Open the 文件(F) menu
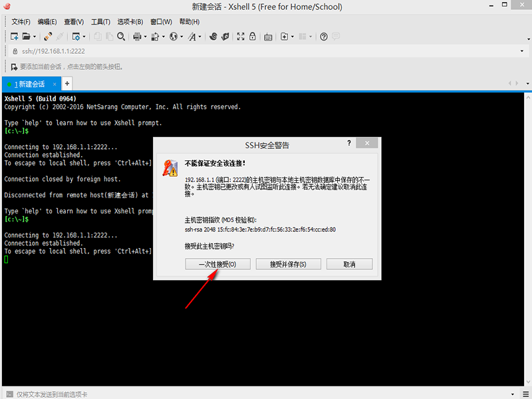This screenshot has width=532, height=399. tap(22, 22)
